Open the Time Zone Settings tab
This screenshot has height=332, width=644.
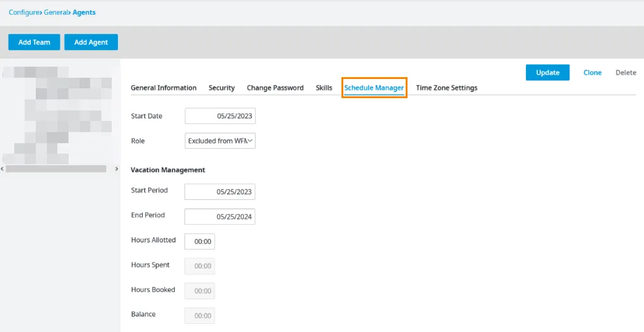[446, 88]
